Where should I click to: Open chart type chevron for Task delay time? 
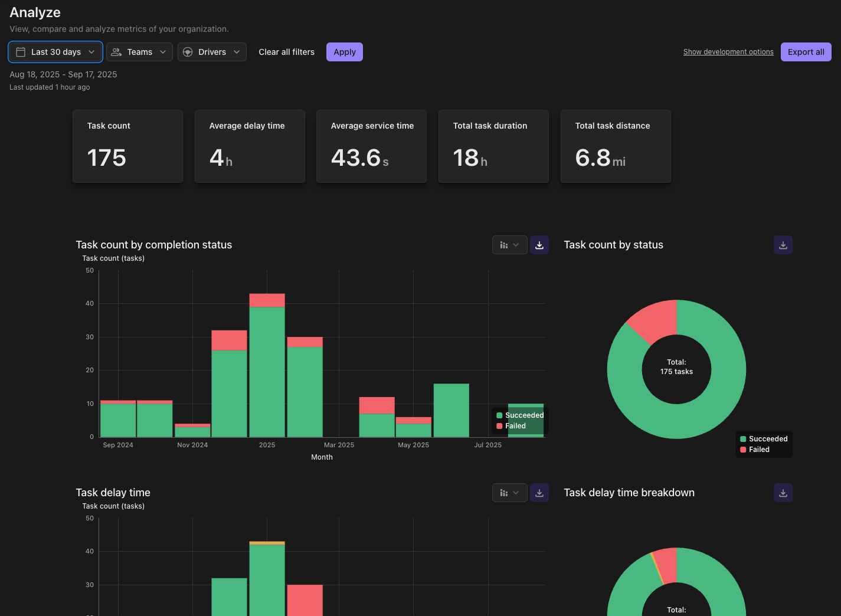(x=516, y=493)
